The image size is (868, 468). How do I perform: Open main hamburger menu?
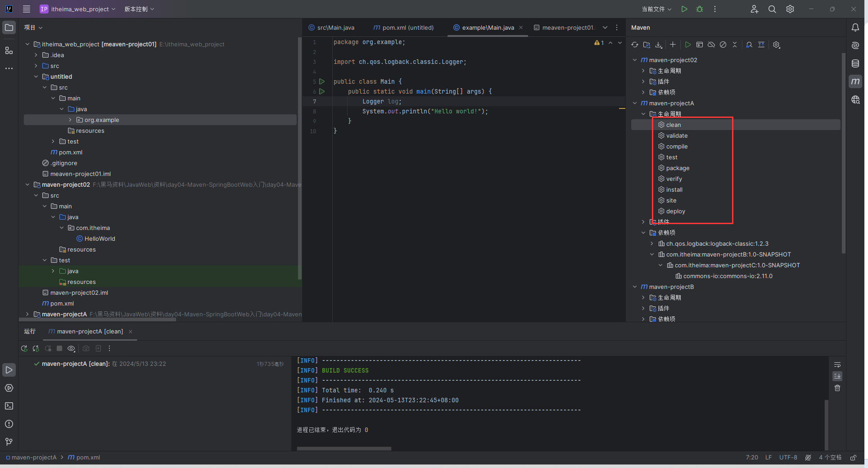(x=27, y=9)
